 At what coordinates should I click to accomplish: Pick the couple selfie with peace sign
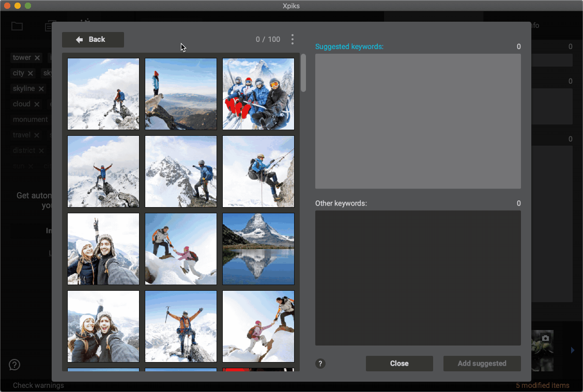pyautogui.click(x=103, y=249)
